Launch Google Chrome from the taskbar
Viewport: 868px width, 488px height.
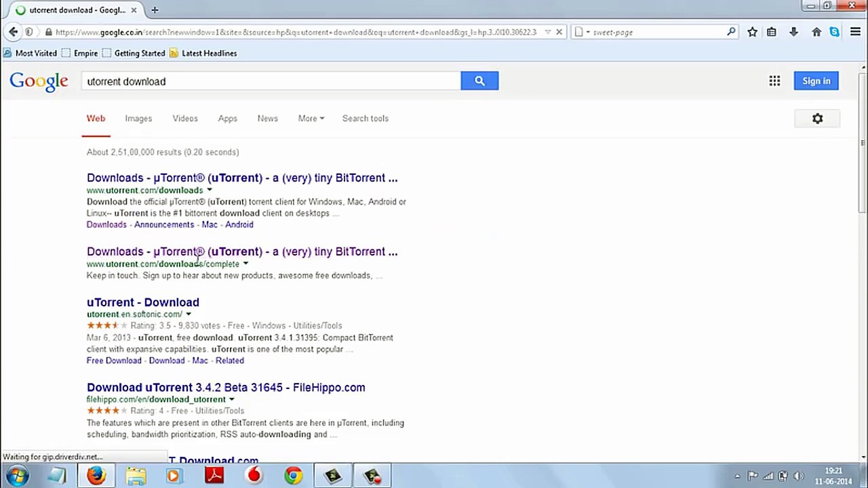tap(293, 476)
